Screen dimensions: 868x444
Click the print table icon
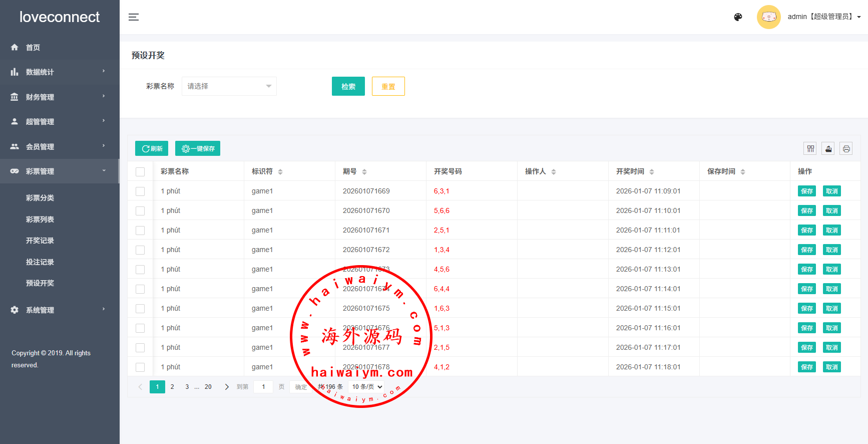846,148
